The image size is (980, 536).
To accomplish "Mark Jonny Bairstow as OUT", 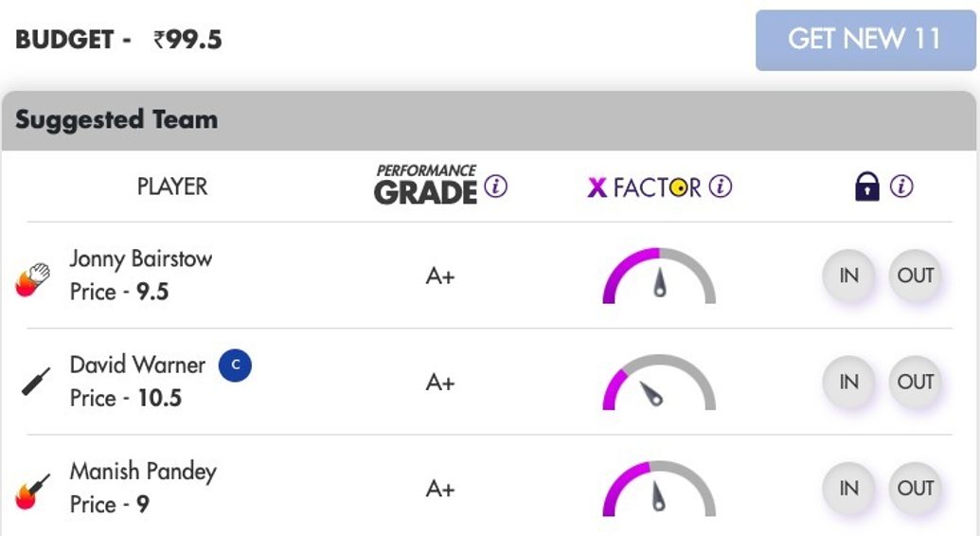I will (916, 276).
